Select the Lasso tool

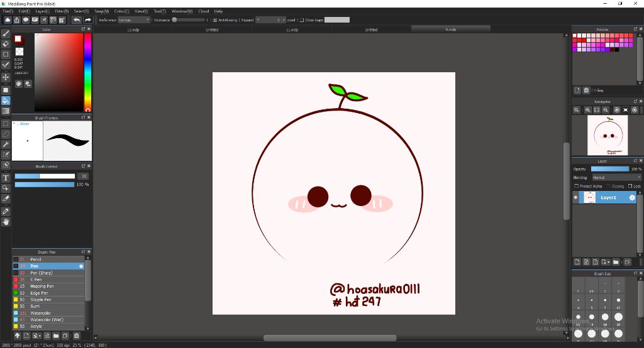[6, 134]
